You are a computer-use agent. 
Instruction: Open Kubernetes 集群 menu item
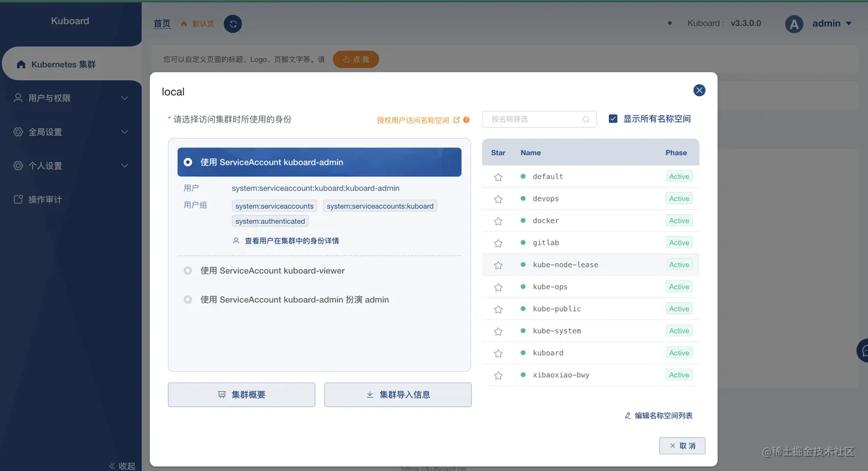(71, 64)
